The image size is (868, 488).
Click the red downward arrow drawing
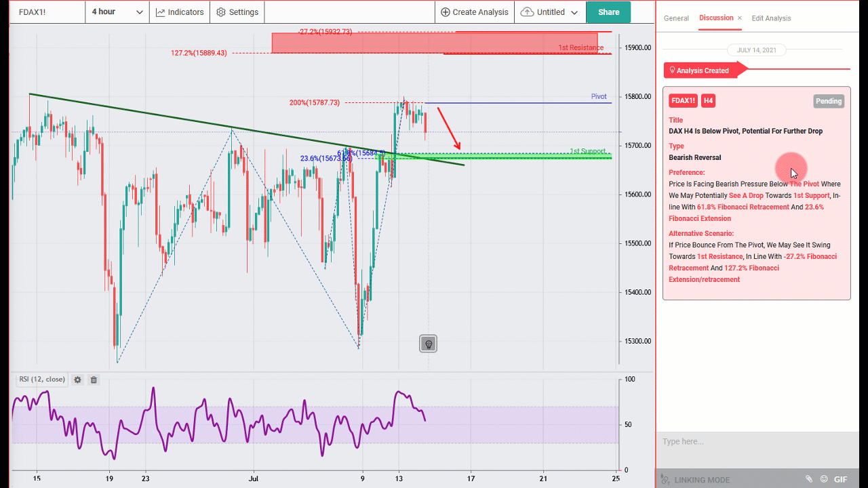coord(449,127)
